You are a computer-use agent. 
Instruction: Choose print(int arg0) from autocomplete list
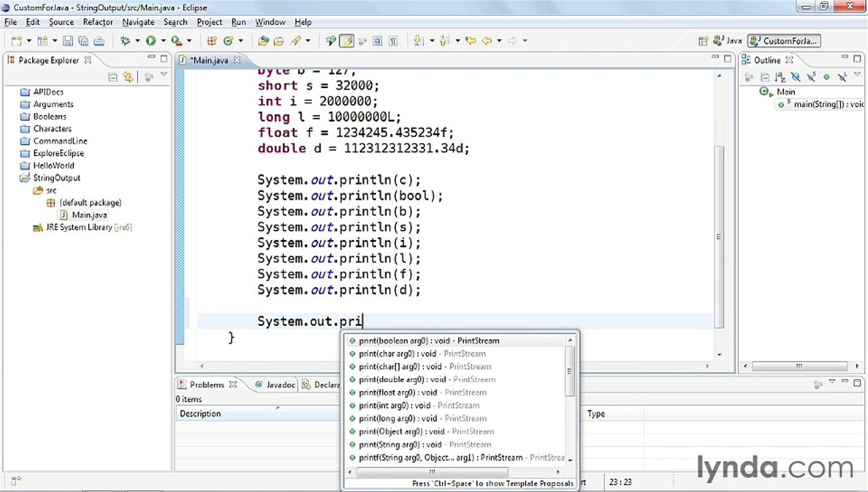tap(458, 405)
